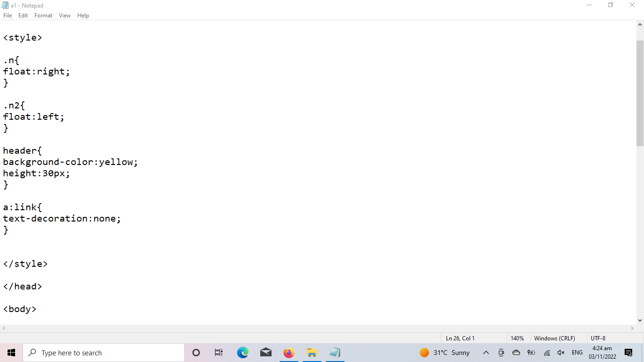Viewport: 644px width, 362px height.
Task: Open the File menu
Action: click(8, 16)
